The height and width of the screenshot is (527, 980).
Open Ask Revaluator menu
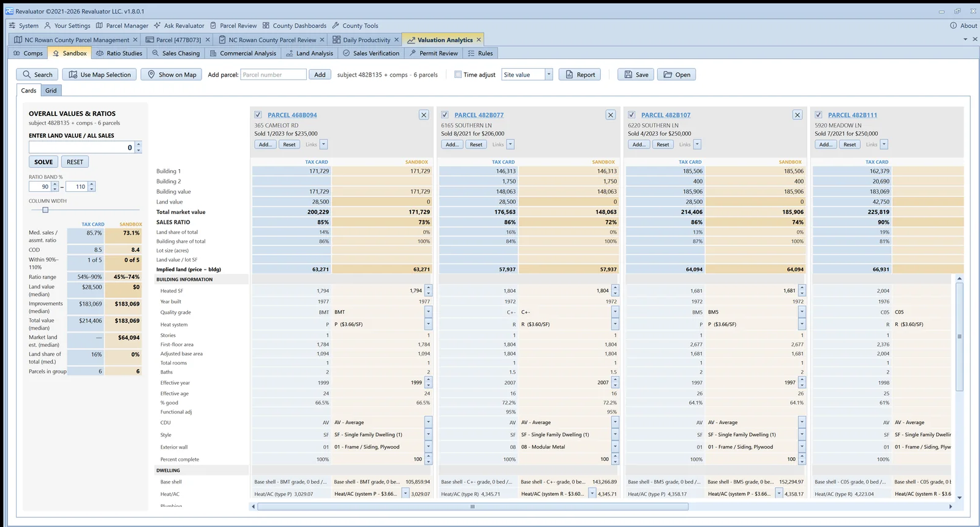coord(179,26)
